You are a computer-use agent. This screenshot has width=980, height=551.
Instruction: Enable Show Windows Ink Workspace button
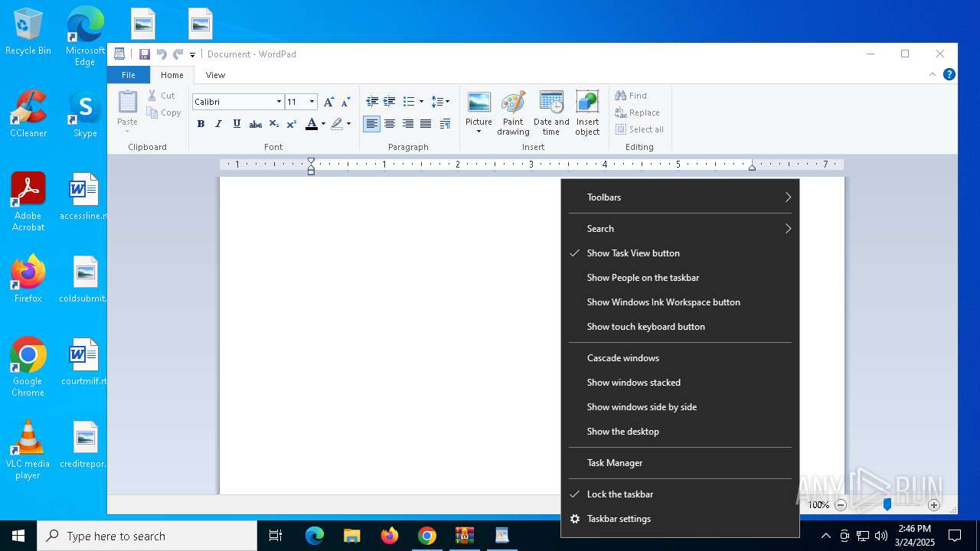pyautogui.click(x=680, y=302)
